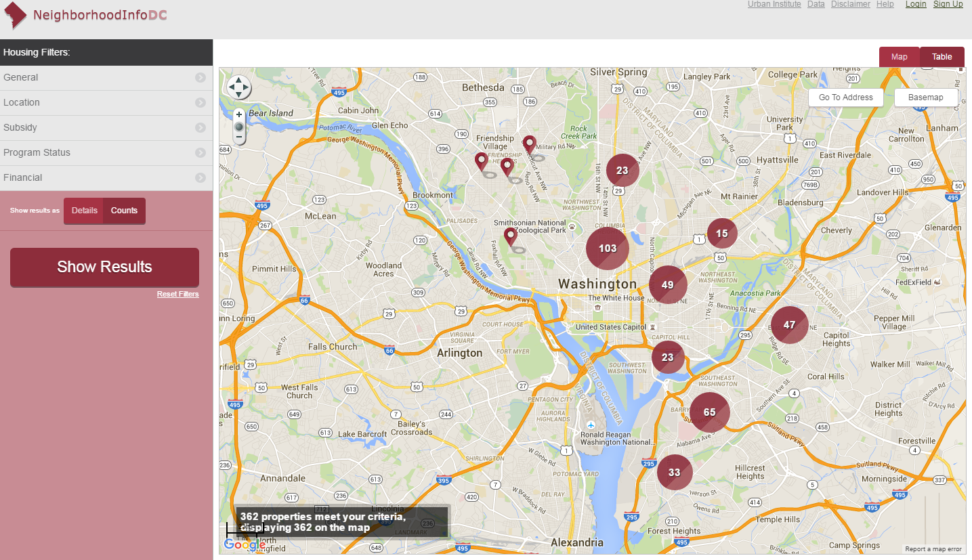Show results as Counts
The width and height of the screenshot is (972, 560).
(x=124, y=211)
